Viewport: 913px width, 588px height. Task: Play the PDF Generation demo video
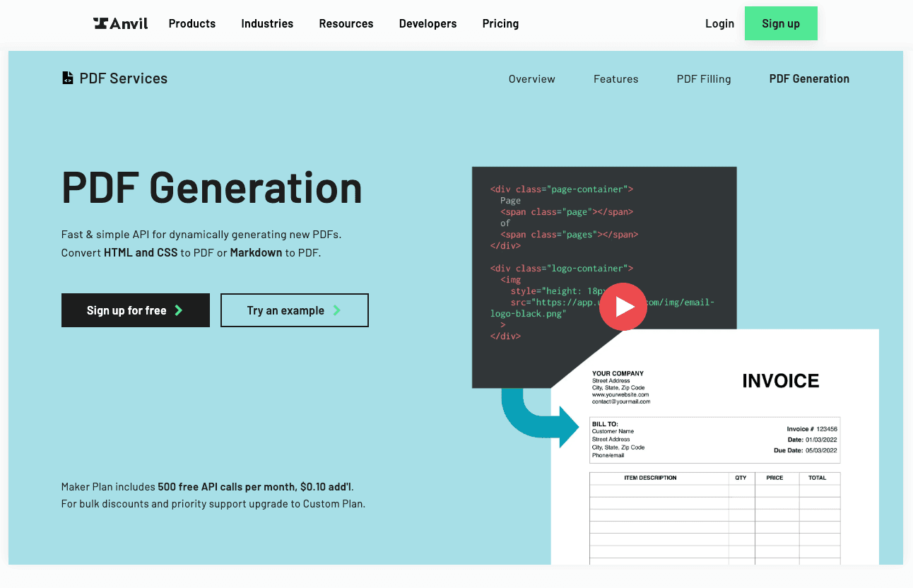pos(623,306)
